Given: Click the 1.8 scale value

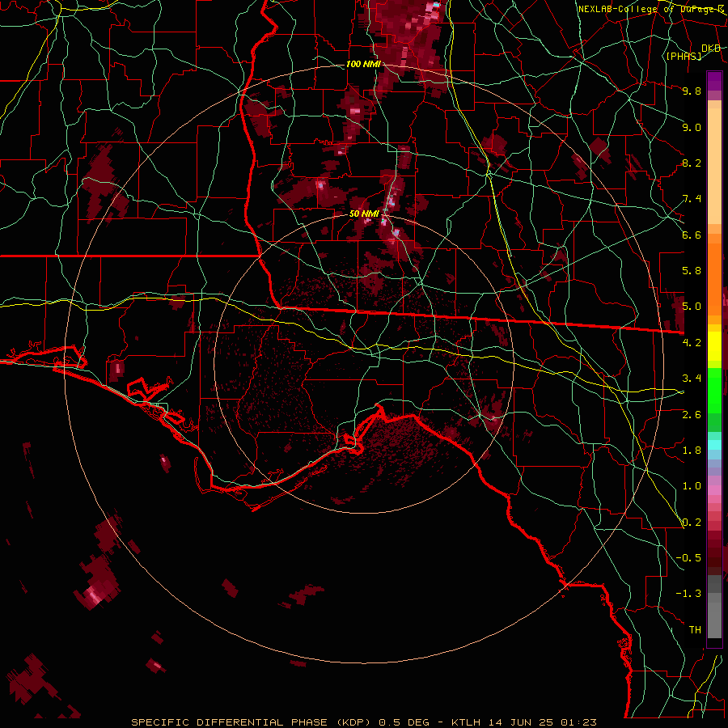Looking at the screenshot, I should (x=692, y=451).
